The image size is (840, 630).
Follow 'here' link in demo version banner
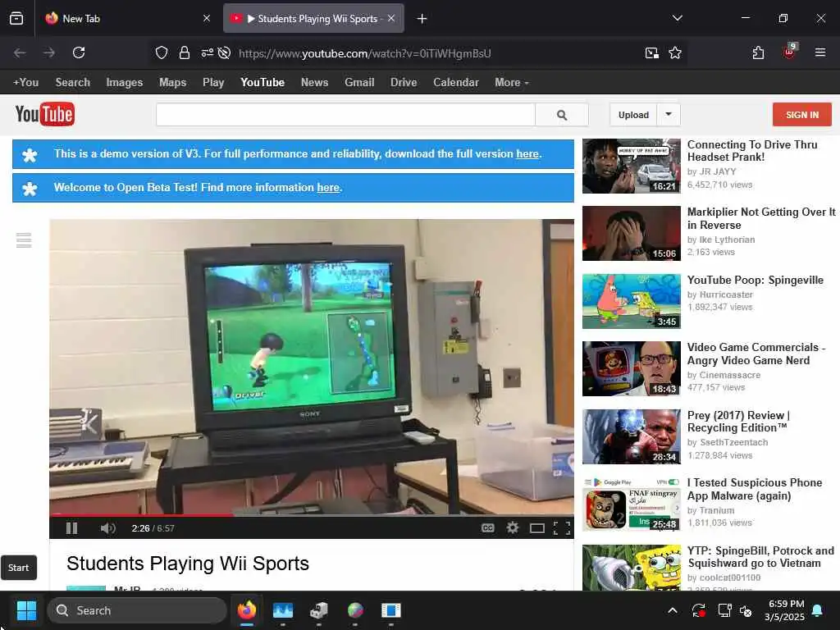click(527, 153)
